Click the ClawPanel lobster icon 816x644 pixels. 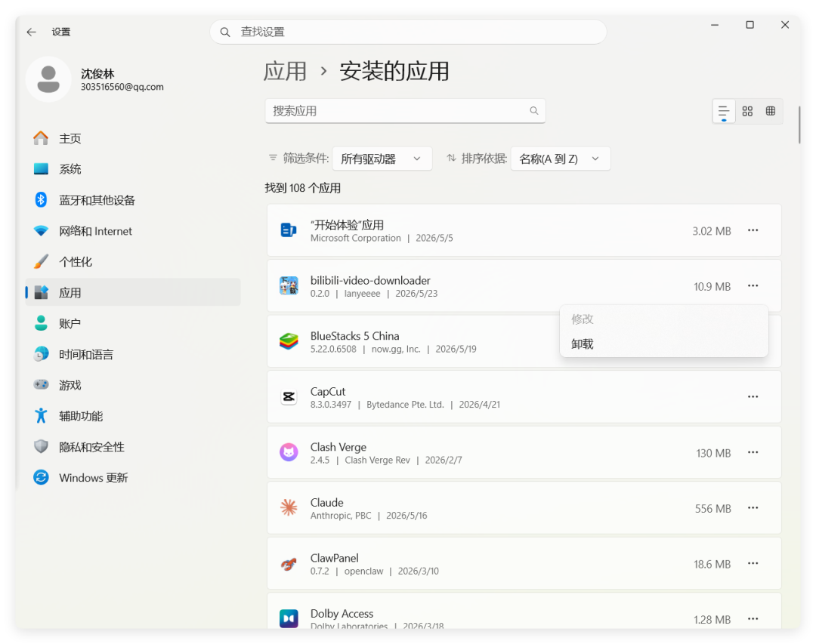[289, 564]
